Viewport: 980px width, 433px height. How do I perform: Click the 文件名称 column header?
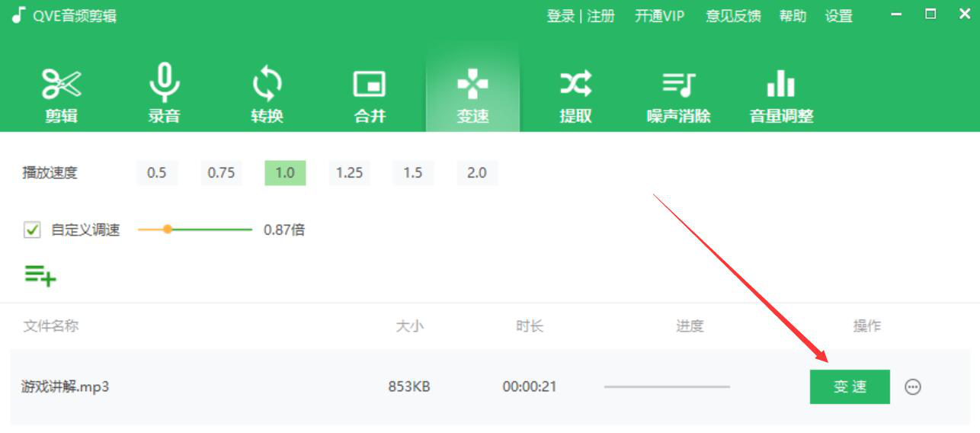[51, 326]
